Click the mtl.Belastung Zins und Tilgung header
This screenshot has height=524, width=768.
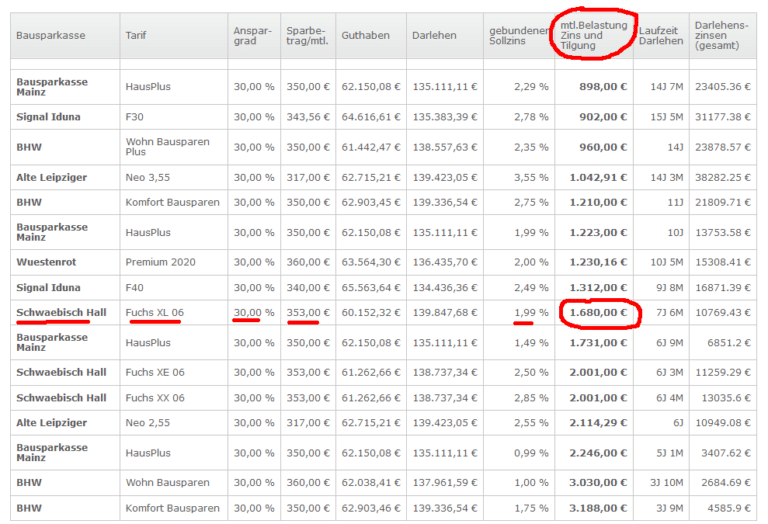click(594, 35)
